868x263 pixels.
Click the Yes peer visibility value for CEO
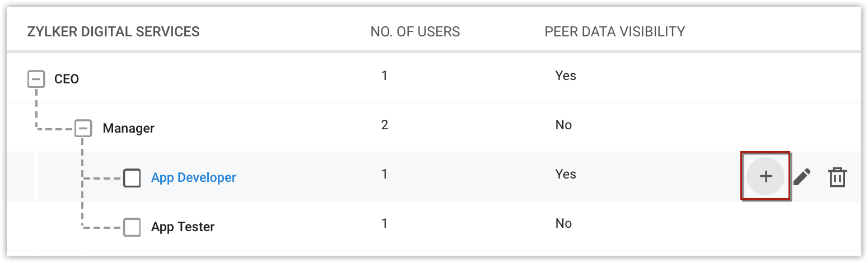click(565, 76)
